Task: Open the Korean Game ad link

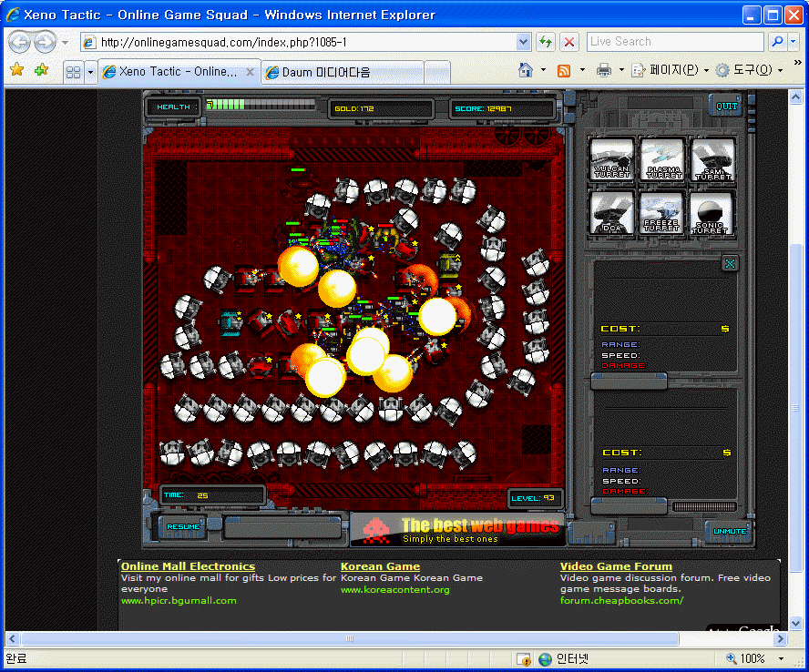Action: coord(380,566)
